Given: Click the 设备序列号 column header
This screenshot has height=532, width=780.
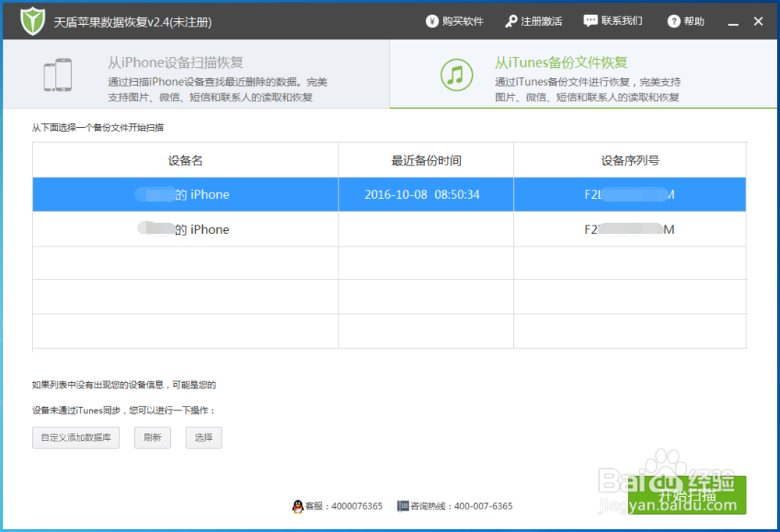Looking at the screenshot, I should coord(629,159).
